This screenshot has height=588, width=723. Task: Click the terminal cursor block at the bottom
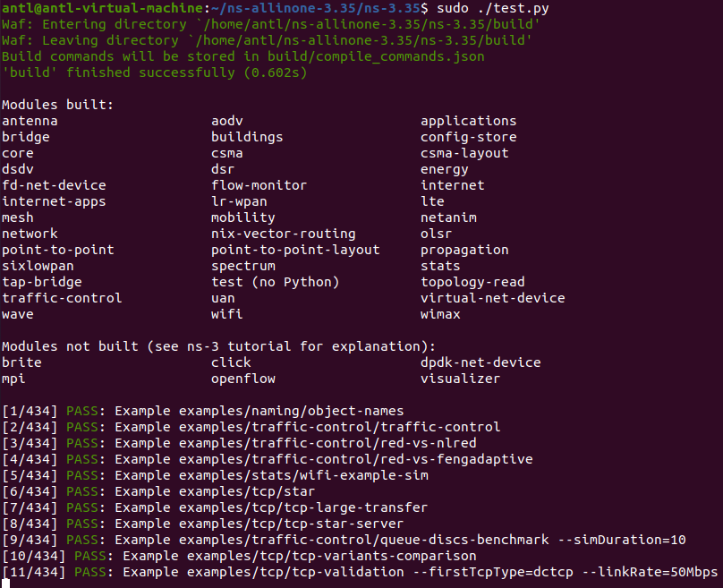pos(6,584)
